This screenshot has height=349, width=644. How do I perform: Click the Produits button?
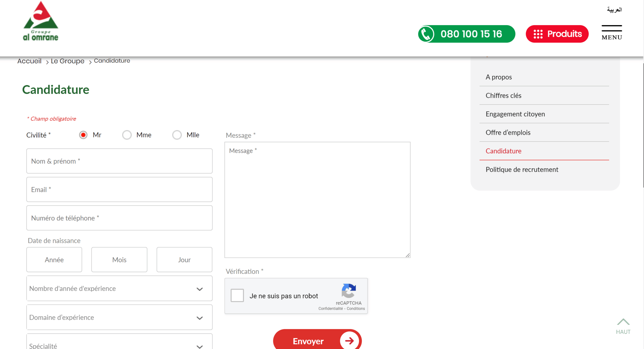pos(557,34)
